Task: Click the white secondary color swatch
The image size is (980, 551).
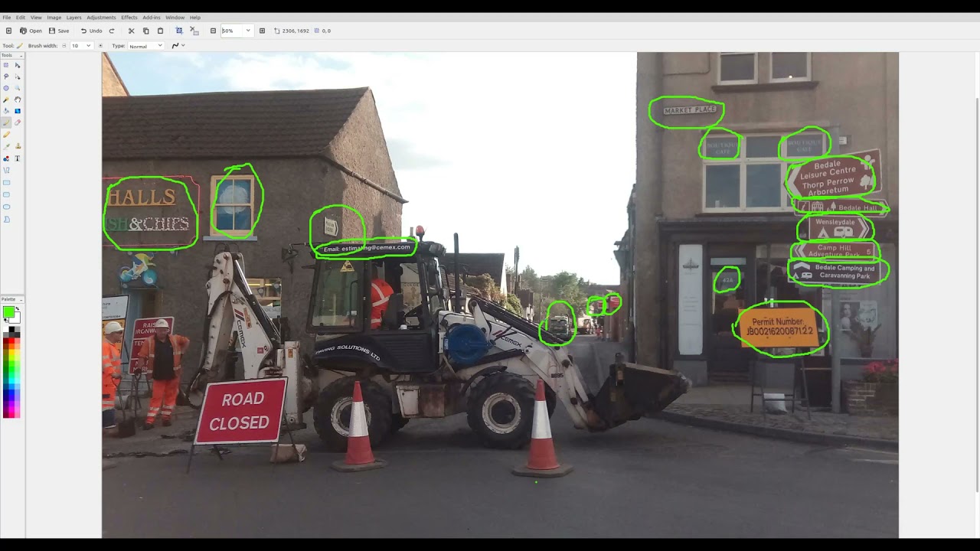Action: 15,318
